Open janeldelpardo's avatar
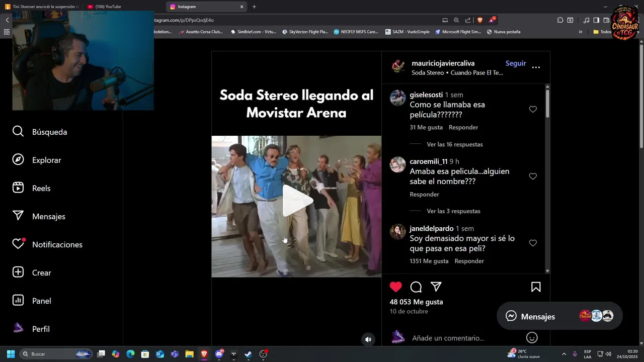This screenshot has width=644, height=362. point(397,232)
